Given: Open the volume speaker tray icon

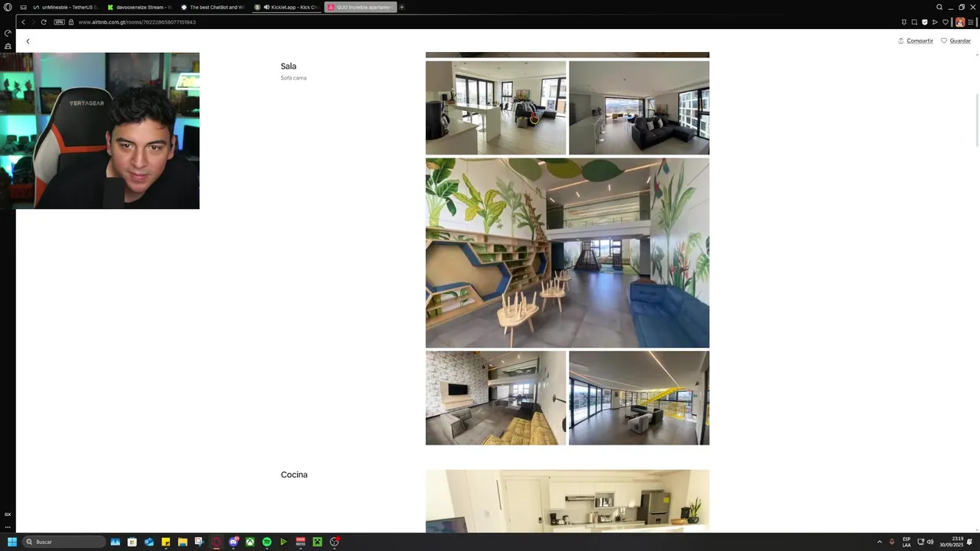Looking at the screenshot, I should point(930,542).
